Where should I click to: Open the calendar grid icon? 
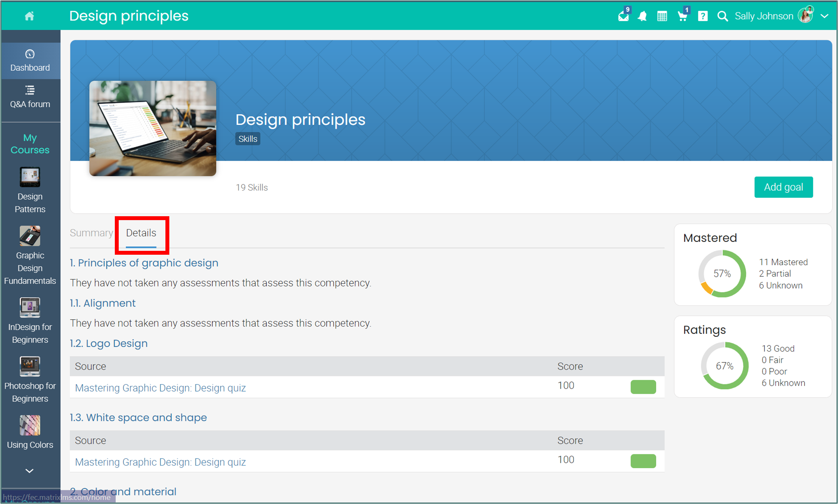point(662,16)
